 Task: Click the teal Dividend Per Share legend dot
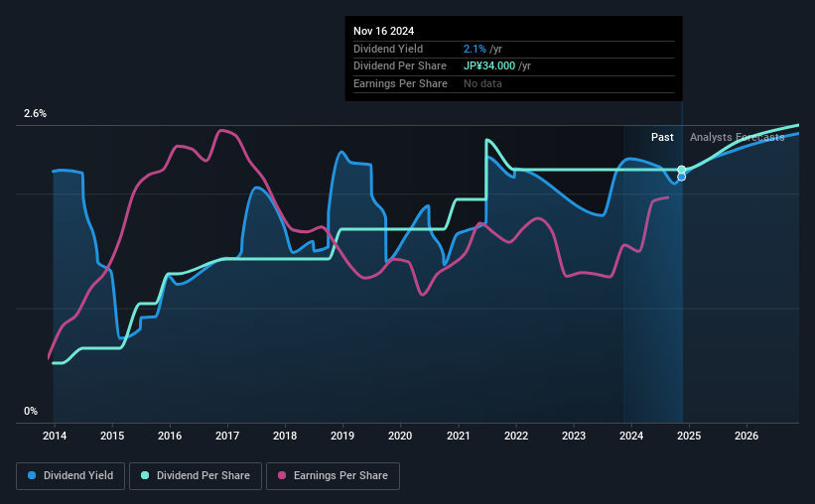[x=145, y=475]
